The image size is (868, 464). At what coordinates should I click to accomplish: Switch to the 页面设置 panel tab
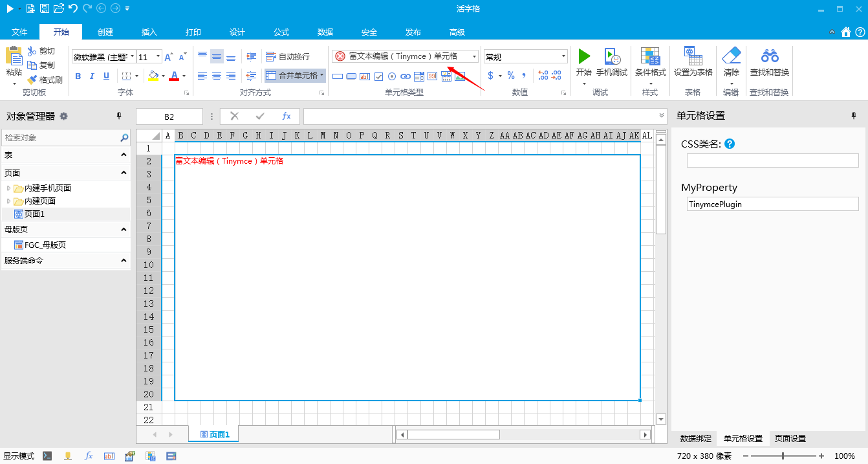tap(790, 439)
